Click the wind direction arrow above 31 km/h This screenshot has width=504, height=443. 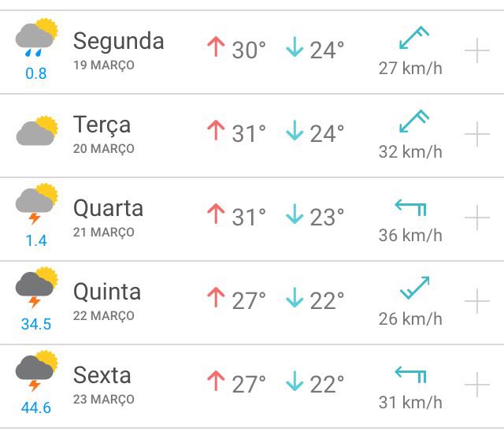click(x=410, y=374)
